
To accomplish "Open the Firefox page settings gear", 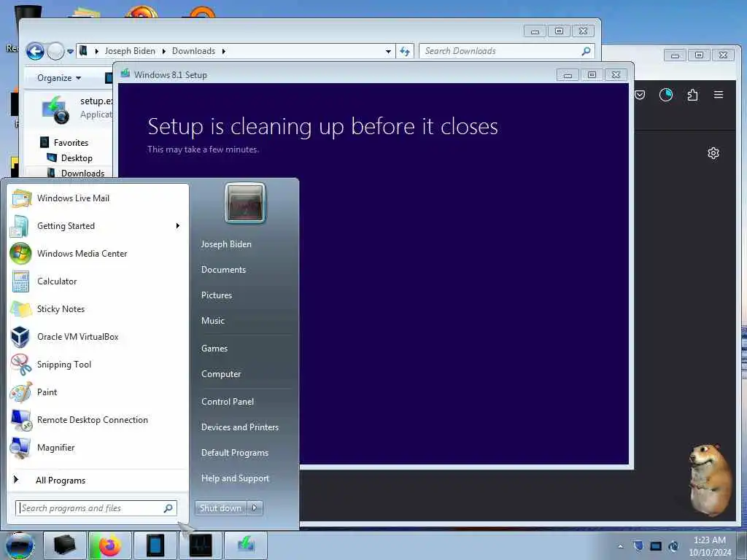I will [713, 153].
